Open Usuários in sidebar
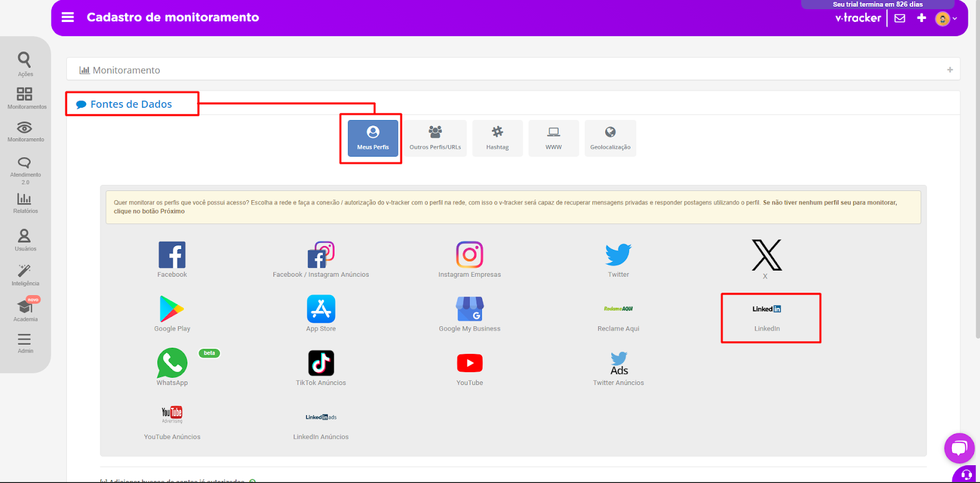The width and height of the screenshot is (980, 483). point(25,239)
